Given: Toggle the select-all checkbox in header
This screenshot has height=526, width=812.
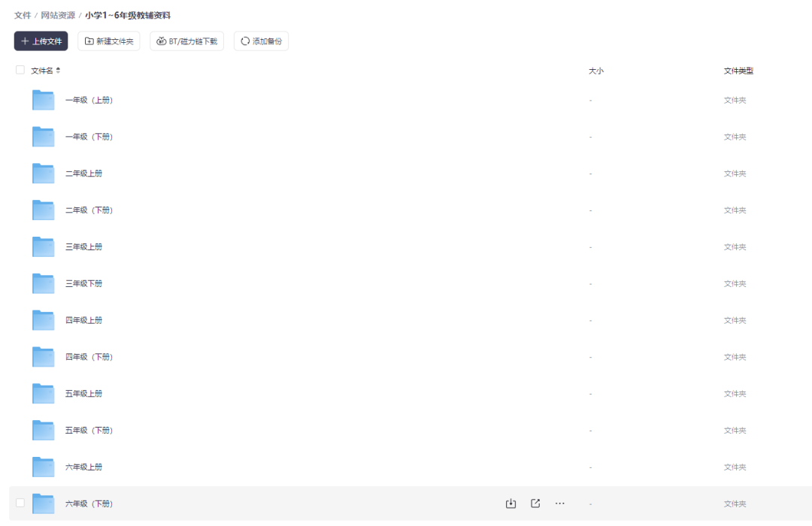Looking at the screenshot, I should [x=20, y=70].
